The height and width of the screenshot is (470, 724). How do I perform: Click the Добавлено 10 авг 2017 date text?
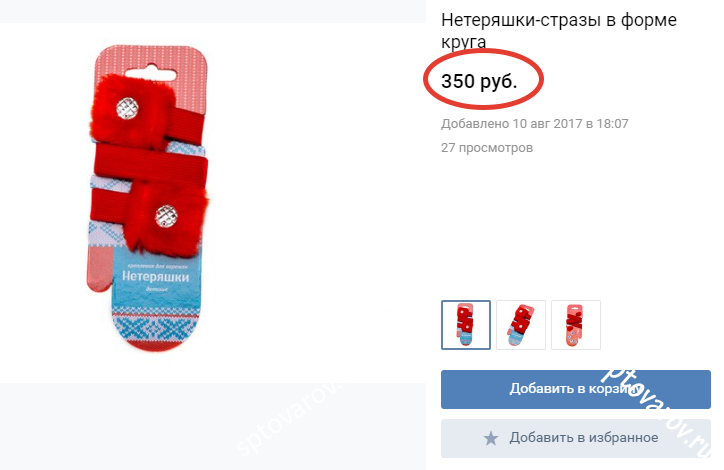pos(535,124)
